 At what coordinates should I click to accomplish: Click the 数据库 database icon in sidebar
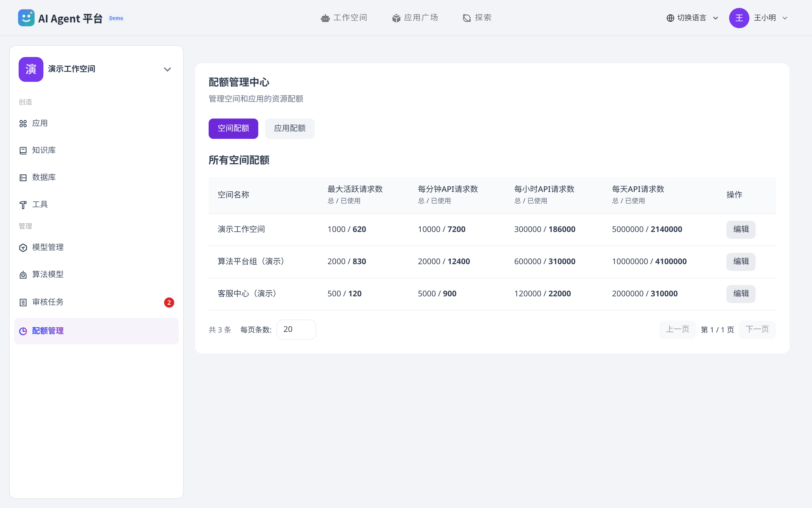pos(23,178)
